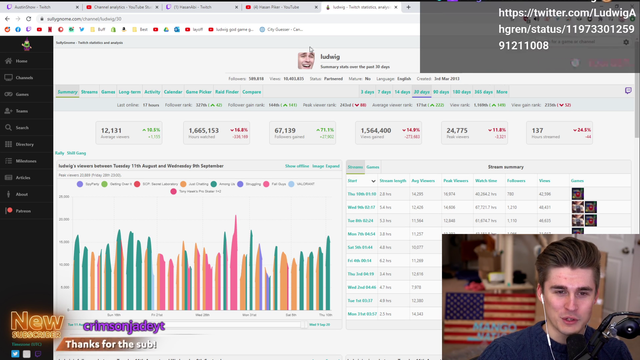
Task: Open Teams from the sidebar
Action: (22, 111)
